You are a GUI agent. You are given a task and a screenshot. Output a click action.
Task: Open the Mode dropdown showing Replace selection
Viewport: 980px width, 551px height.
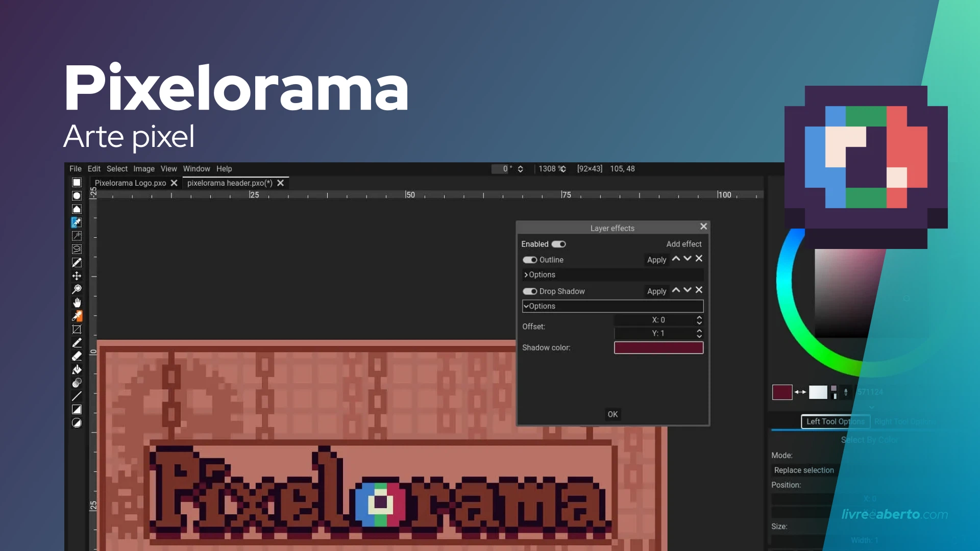click(804, 470)
